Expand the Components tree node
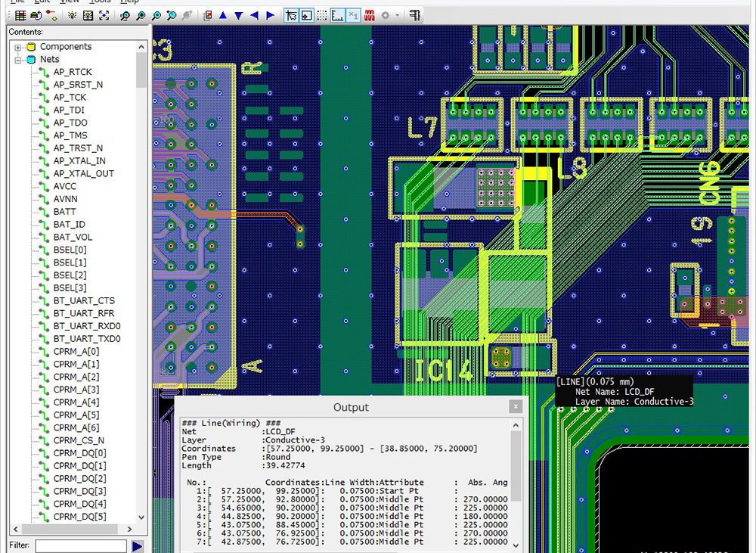Screen dimensions: 756x553 point(18,47)
